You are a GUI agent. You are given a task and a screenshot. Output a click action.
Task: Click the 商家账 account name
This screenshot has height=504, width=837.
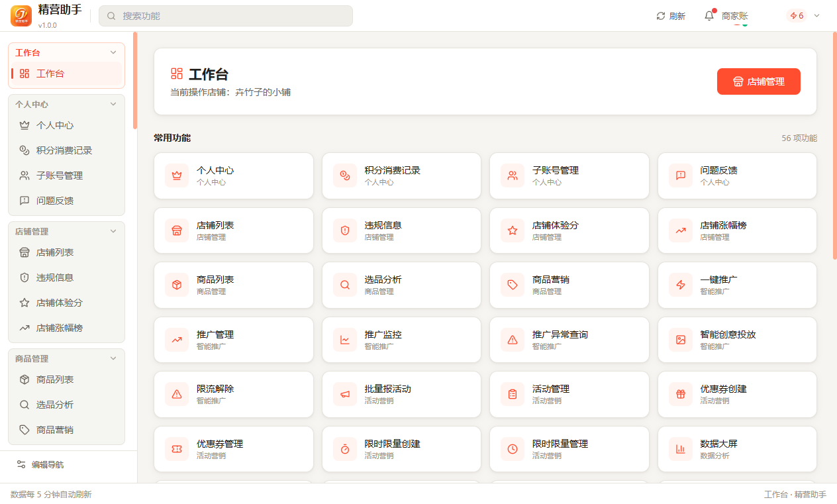(x=735, y=16)
